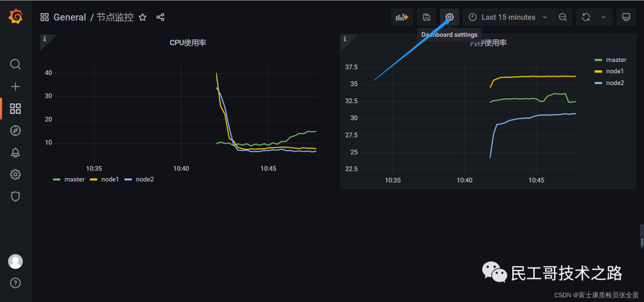Click the Create plus icon in sidebar
Screen dimensions: 644x302
coord(15,86)
